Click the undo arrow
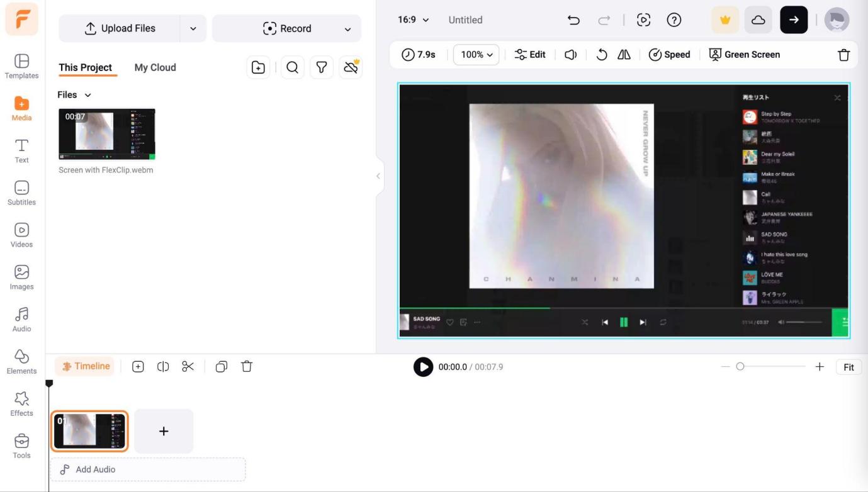The image size is (868, 492). pos(573,20)
